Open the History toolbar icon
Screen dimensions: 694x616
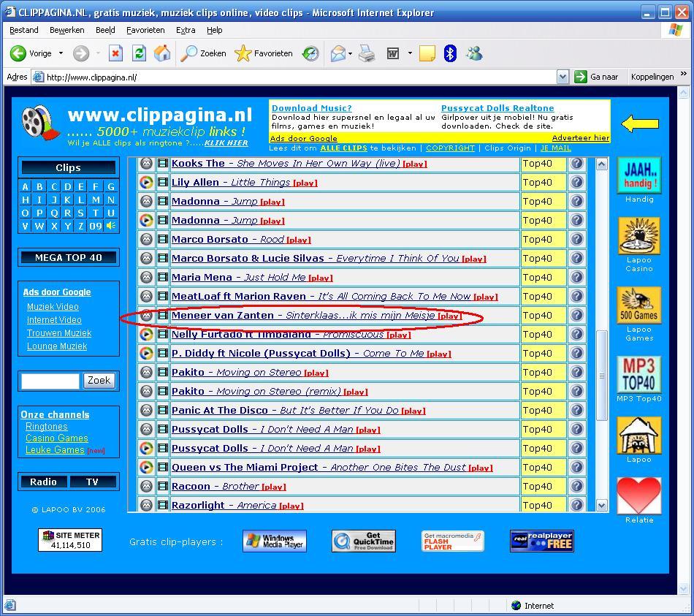[x=310, y=53]
